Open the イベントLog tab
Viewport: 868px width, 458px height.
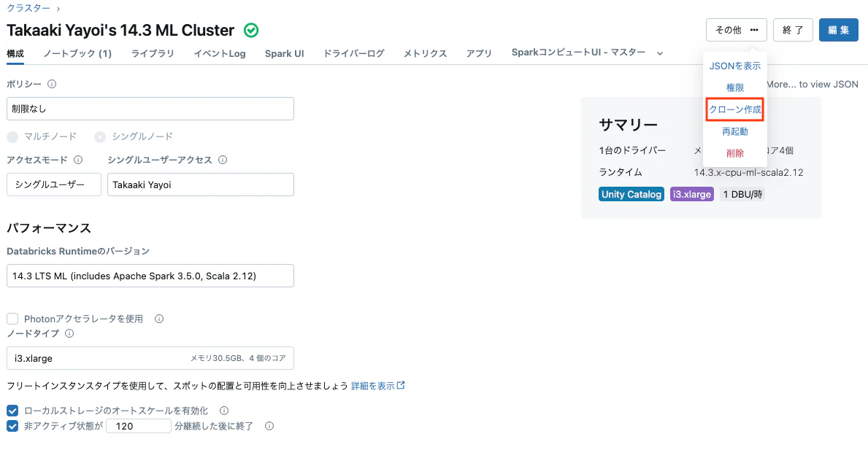point(220,54)
